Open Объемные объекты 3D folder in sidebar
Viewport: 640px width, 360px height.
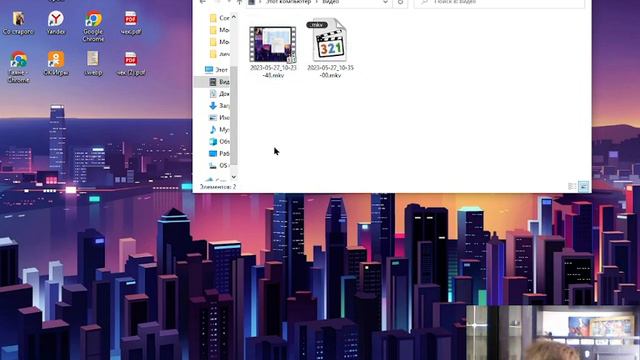[x=219, y=142]
